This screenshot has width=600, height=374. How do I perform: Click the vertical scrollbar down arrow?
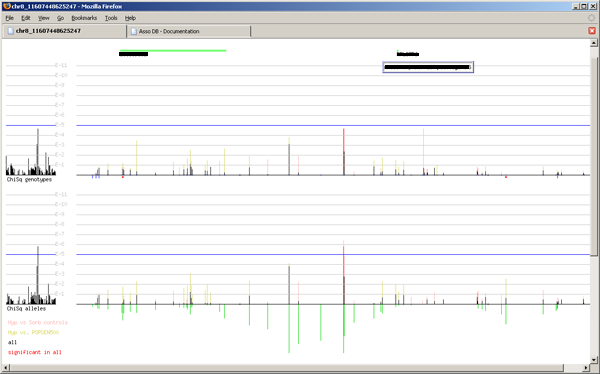pyautogui.click(x=593, y=360)
